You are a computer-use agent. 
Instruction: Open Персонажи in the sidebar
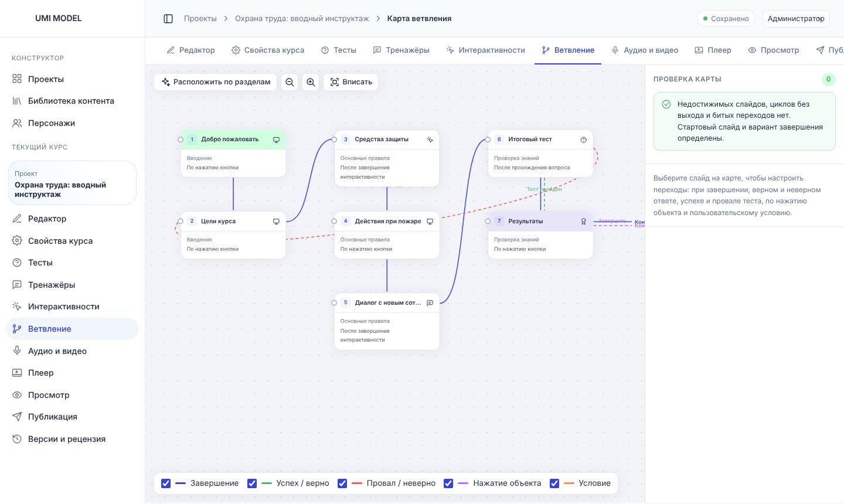pyautogui.click(x=72, y=123)
